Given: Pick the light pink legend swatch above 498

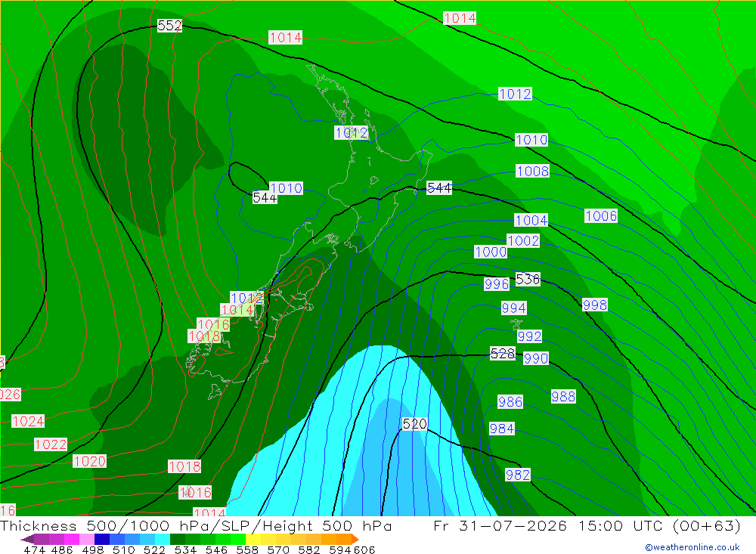Looking at the screenshot, I should tap(87, 539).
